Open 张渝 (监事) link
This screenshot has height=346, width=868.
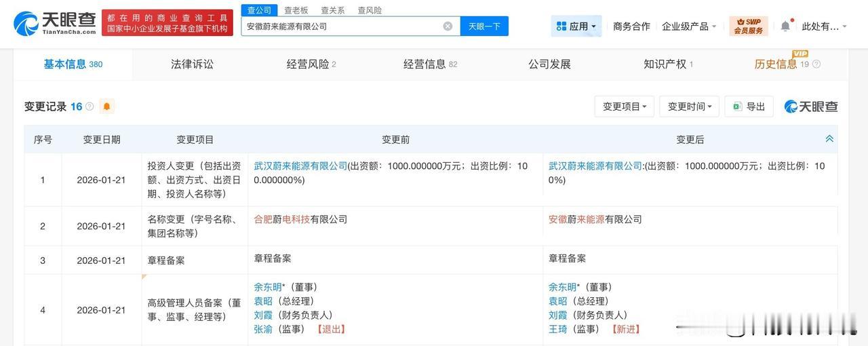point(263,329)
